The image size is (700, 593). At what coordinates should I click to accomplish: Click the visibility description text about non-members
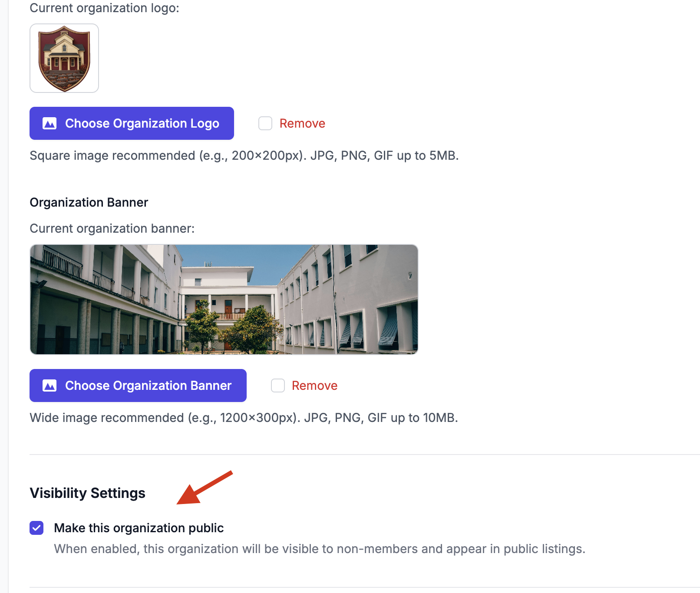point(320,549)
